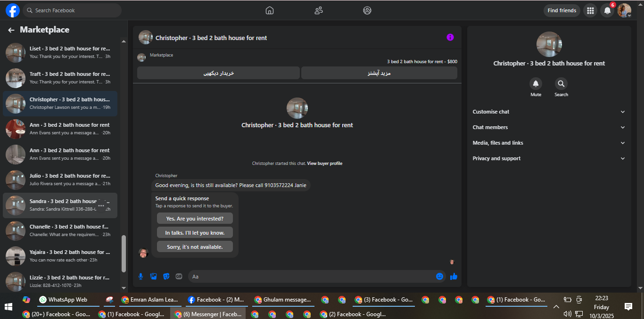The width and height of the screenshot is (644, 319).
Task: Open the Facebook logo home link
Action: tap(12, 10)
